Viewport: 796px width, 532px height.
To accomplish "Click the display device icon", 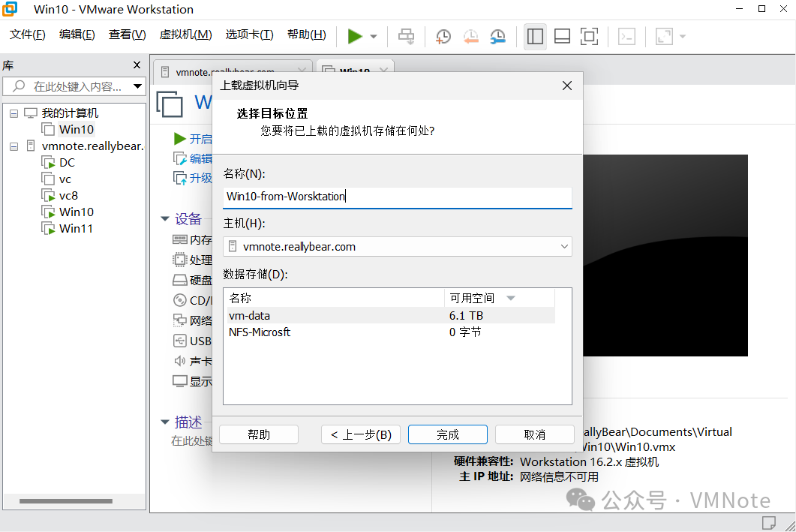I will tap(180, 381).
